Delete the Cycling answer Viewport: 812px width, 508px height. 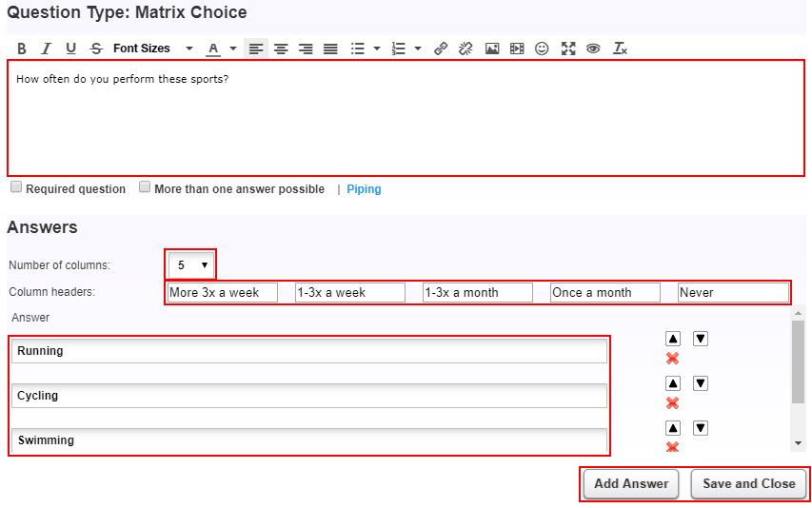point(672,402)
